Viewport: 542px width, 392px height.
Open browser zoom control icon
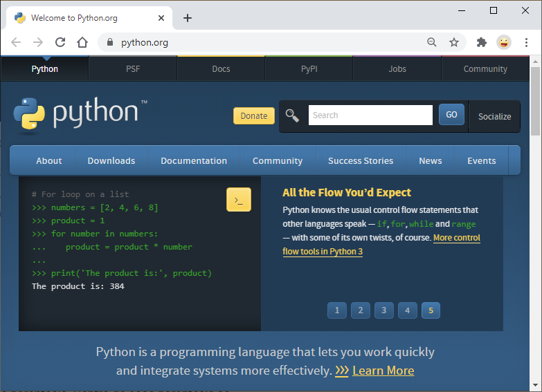click(432, 42)
